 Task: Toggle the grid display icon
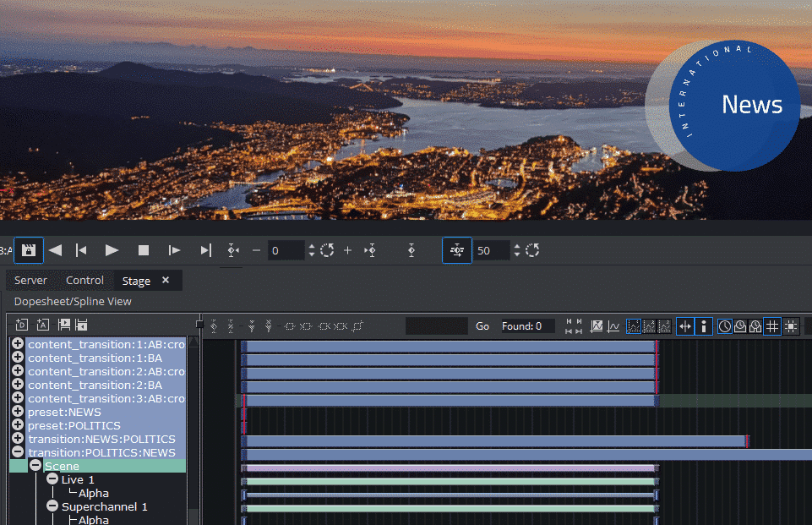[772, 326]
